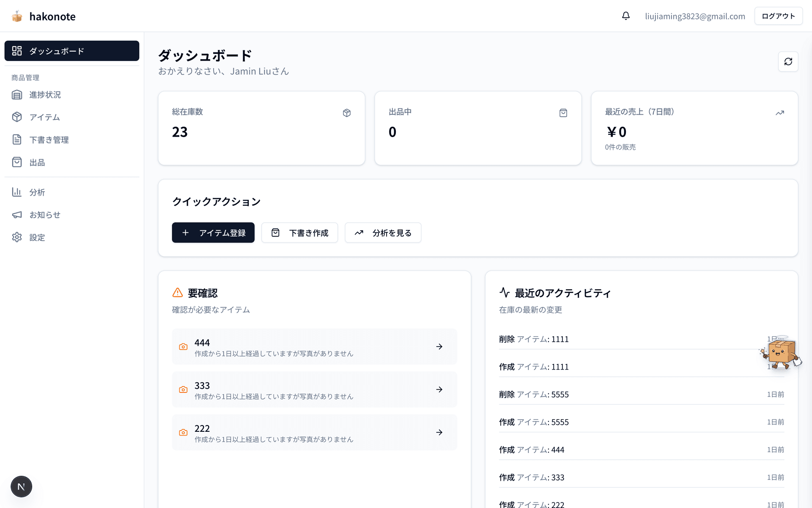Click the refresh icon top right
Image resolution: width=812 pixels, height=508 pixels.
[788, 61]
